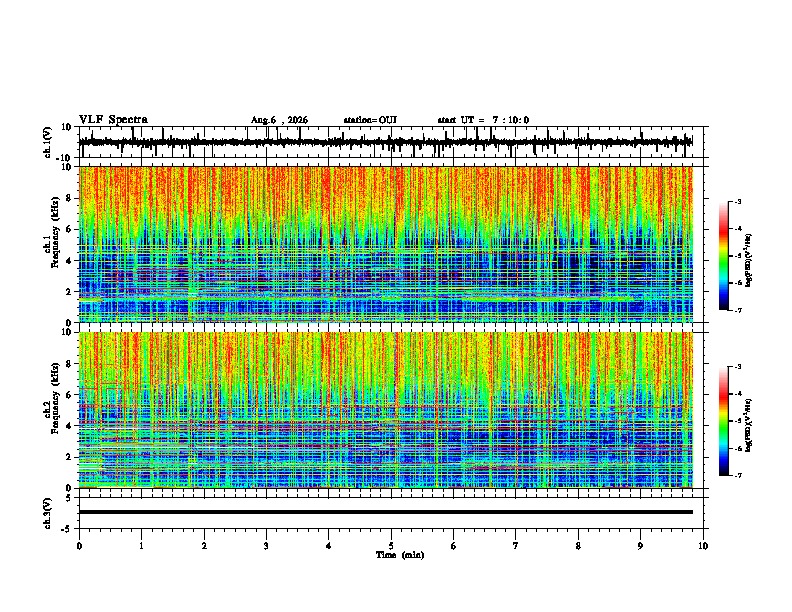The image size is (792, 612).
Task: Click the "-7" label on ch.1 color bar
Action: (737, 310)
